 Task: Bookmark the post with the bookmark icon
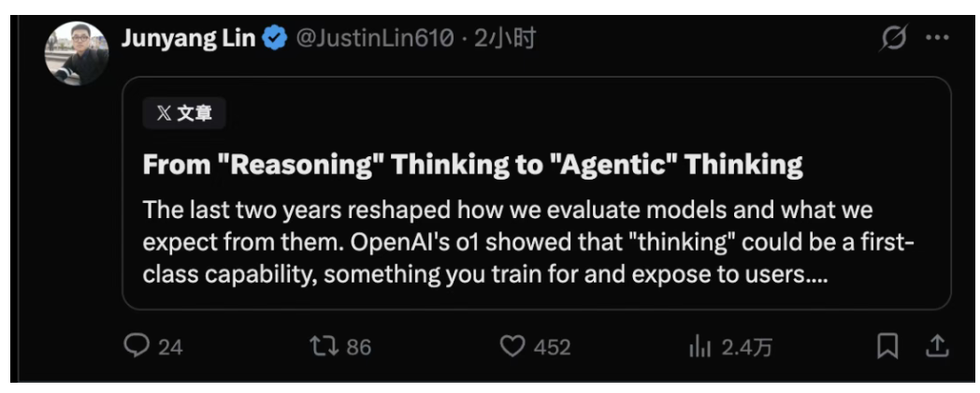click(x=886, y=347)
